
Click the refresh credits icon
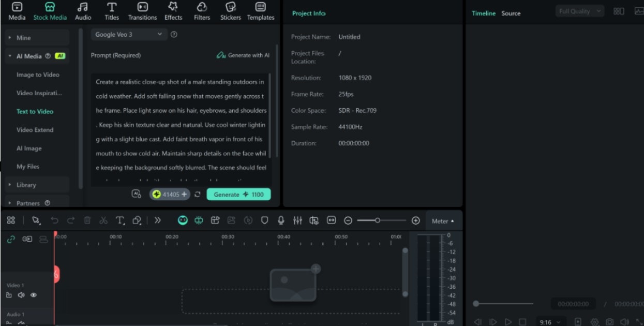(x=197, y=195)
